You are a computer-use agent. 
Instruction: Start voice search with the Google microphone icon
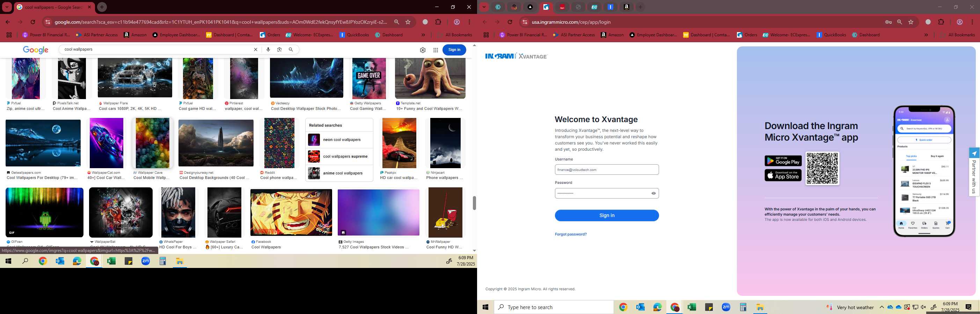point(268,50)
